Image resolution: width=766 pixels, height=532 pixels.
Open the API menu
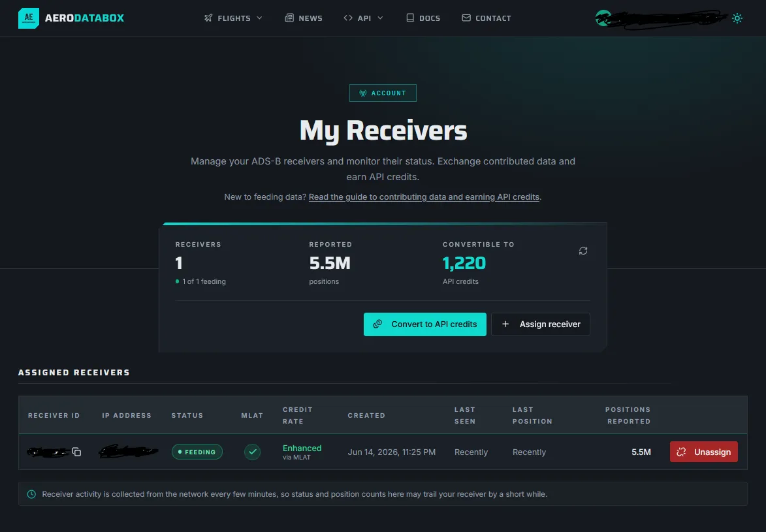pos(364,18)
